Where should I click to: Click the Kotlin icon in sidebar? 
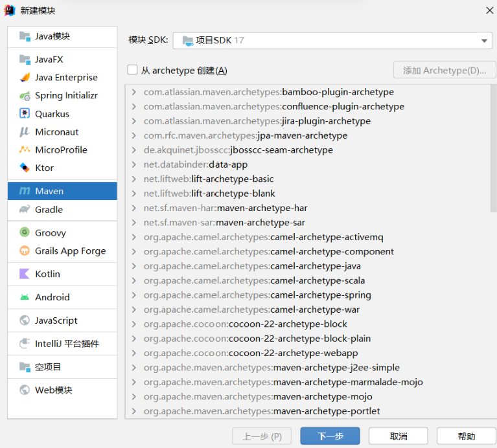point(25,274)
